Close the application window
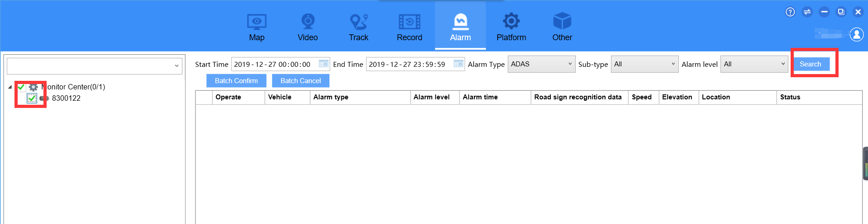Image resolution: width=868 pixels, height=224 pixels. [858, 12]
